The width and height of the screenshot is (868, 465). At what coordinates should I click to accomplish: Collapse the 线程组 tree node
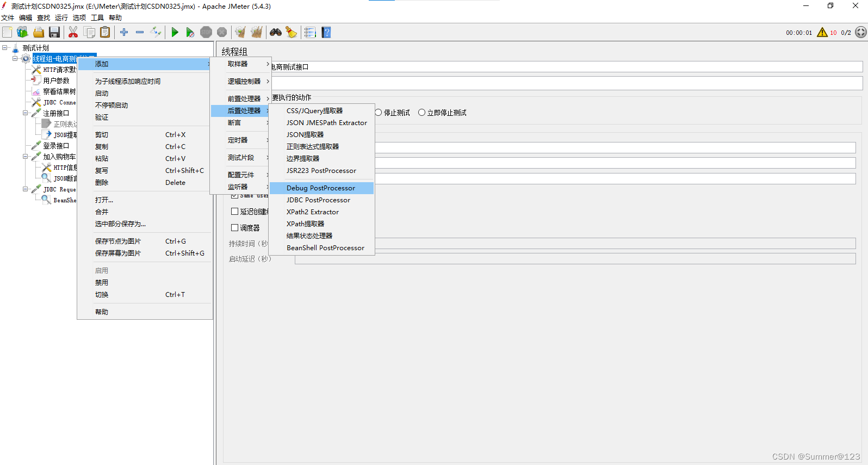pos(15,59)
